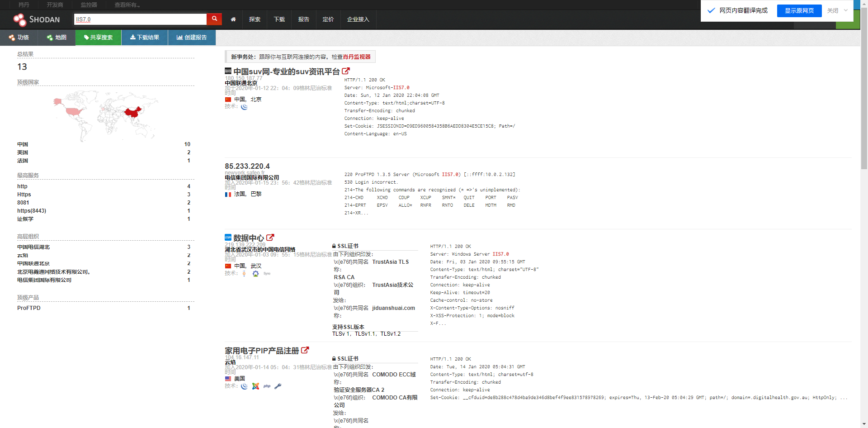Click php icon in 家用电子PIP result technologies

click(267, 386)
